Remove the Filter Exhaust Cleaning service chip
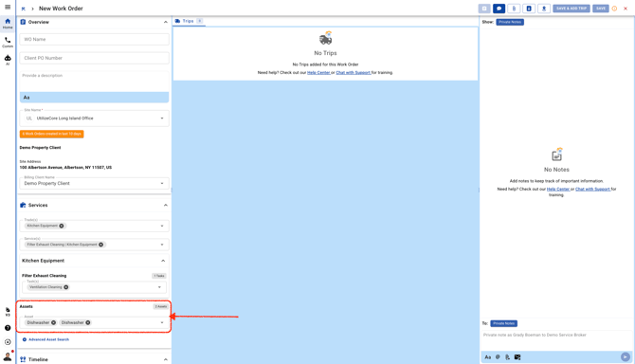This screenshot has height=364, width=635. point(100,245)
